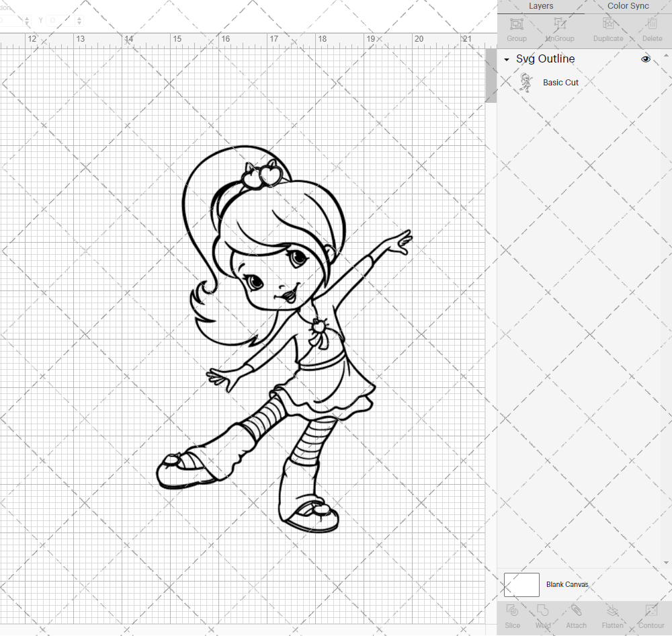Viewport: 672px width, 636px height.
Task: Click the canvas vertical scrollbar thumb
Action: [491, 75]
